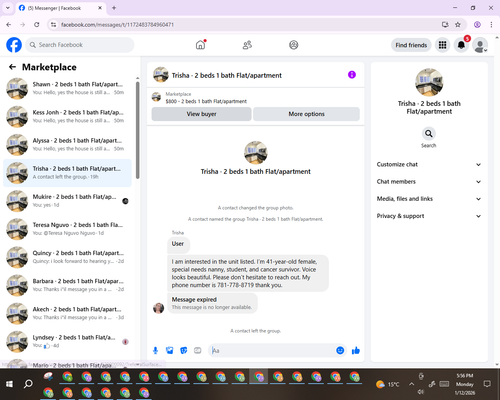The height and width of the screenshot is (400, 500).
Task: Open the Chrome three-dot menu
Action: point(491,24)
